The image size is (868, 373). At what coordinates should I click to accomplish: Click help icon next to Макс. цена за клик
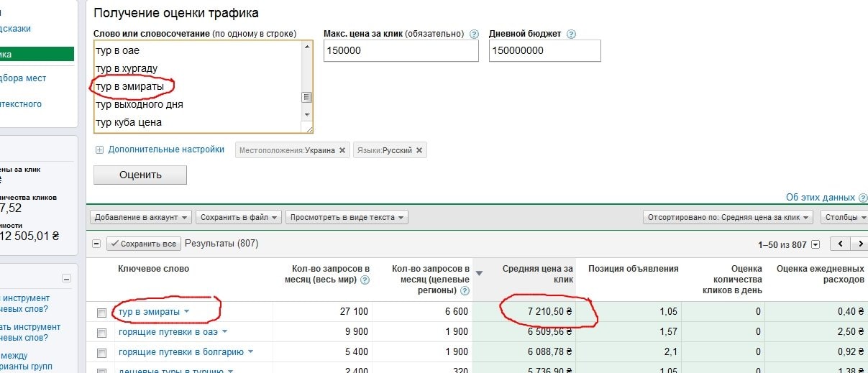[474, 34]
